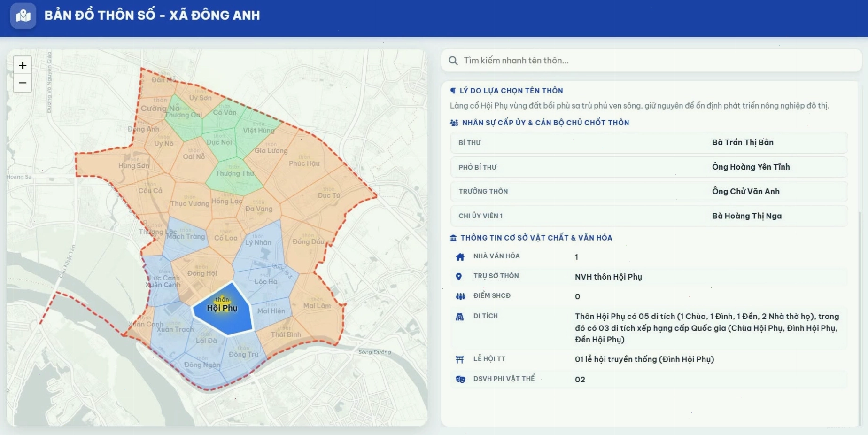Select Hùng Sơn village on the map
Screen dimensions: 868x435
pos(134,166)
